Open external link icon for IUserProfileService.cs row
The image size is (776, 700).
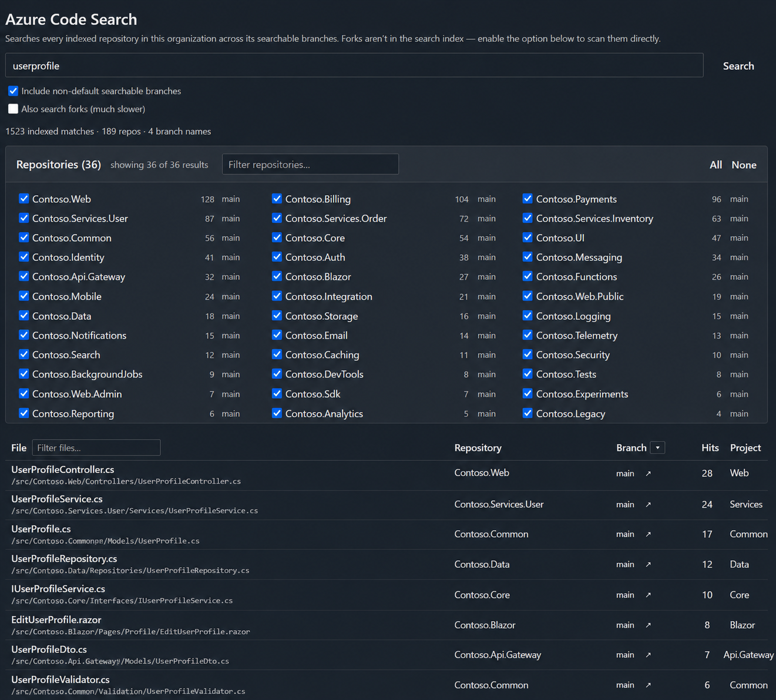pyautogui.click(x=648, y=595)
